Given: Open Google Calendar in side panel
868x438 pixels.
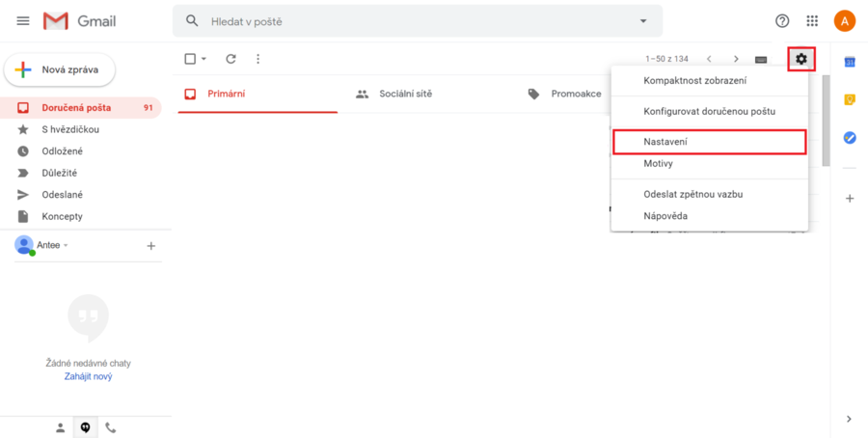Looking at the screenshot, I should tap(850, 62).
